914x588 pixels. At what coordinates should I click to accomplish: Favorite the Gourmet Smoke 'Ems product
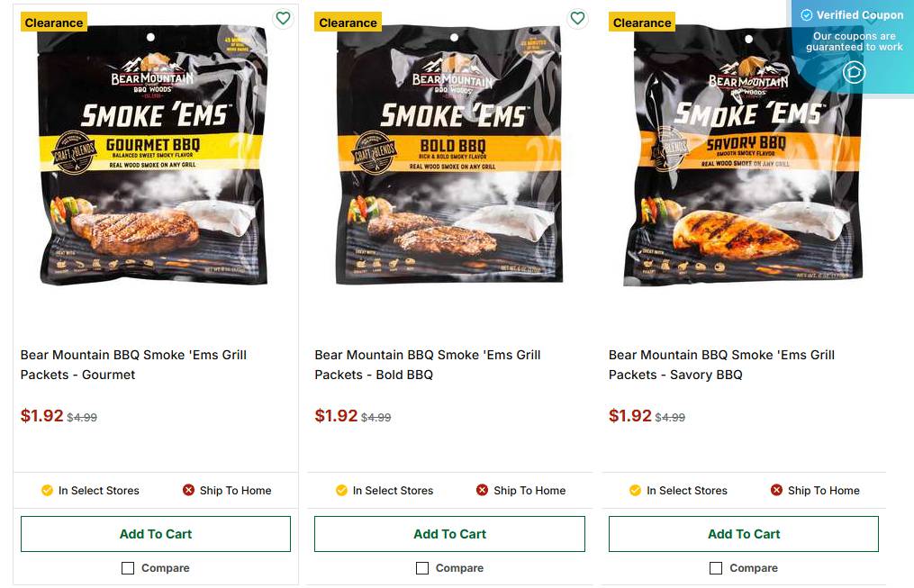[x=283, y=18]
